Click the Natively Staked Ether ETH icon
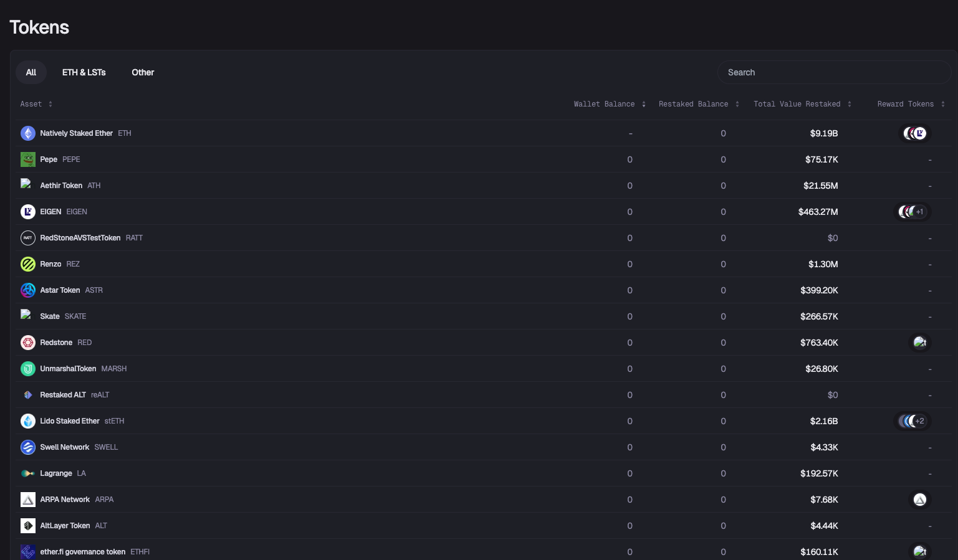Viewport: 958px width, 560px height. (x=28, y=133)
